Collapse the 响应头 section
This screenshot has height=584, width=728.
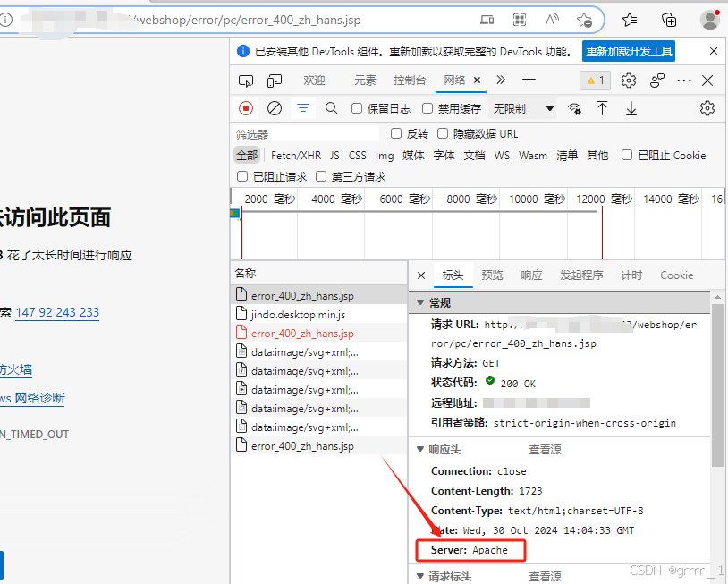[420, 449]
